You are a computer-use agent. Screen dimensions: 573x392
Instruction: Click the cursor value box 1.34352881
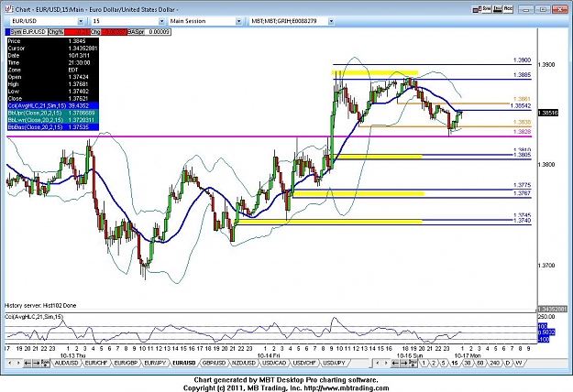[553, 310]
